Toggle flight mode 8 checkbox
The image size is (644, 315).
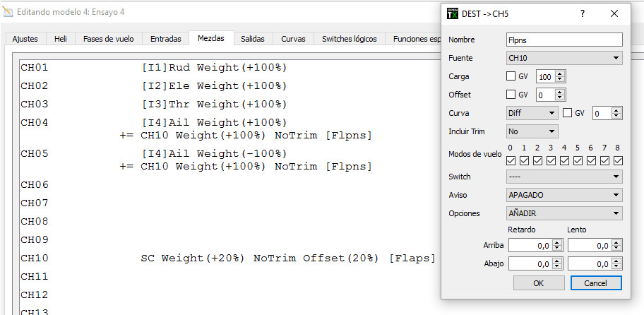618,160
